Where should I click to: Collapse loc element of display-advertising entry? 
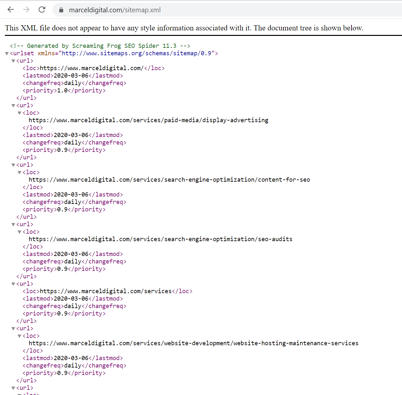point(20,113)
